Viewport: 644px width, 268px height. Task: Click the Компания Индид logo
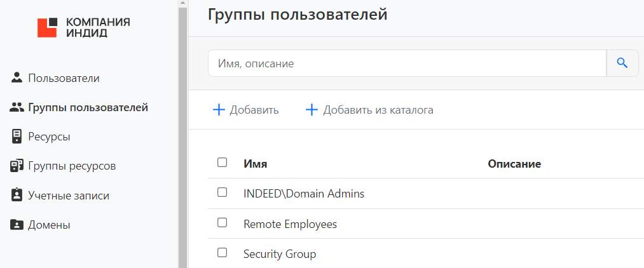point(83,27)
